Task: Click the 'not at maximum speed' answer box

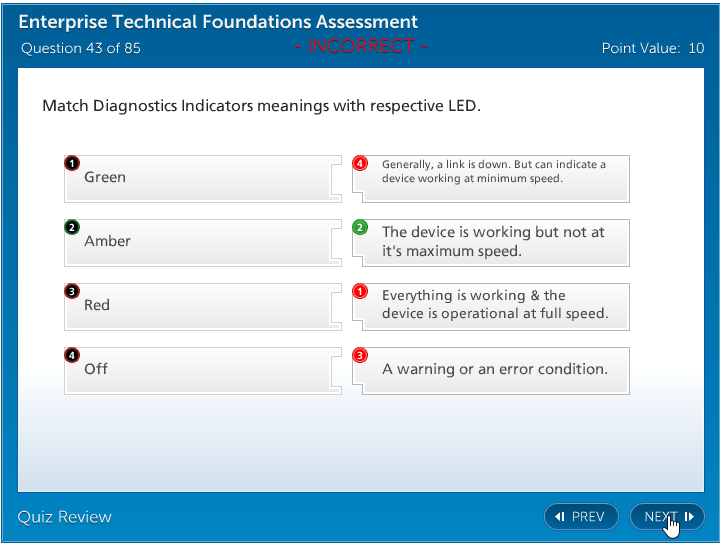Action: point(495,242)
